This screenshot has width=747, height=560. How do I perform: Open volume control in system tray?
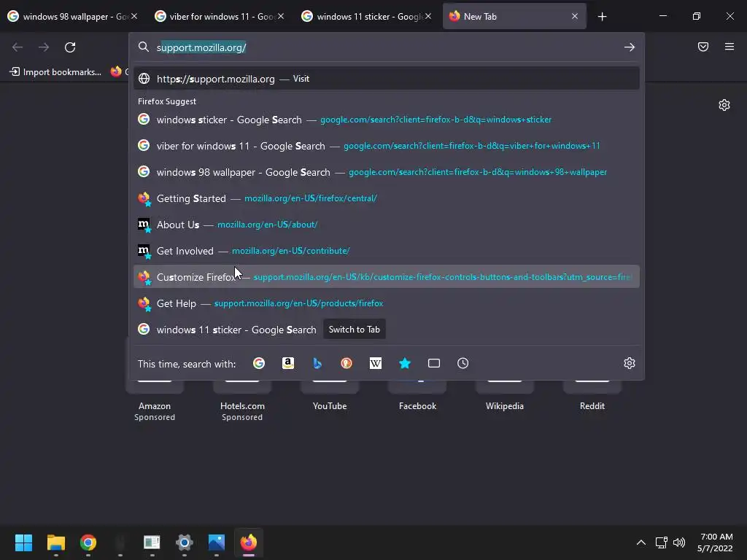(679, 542)
